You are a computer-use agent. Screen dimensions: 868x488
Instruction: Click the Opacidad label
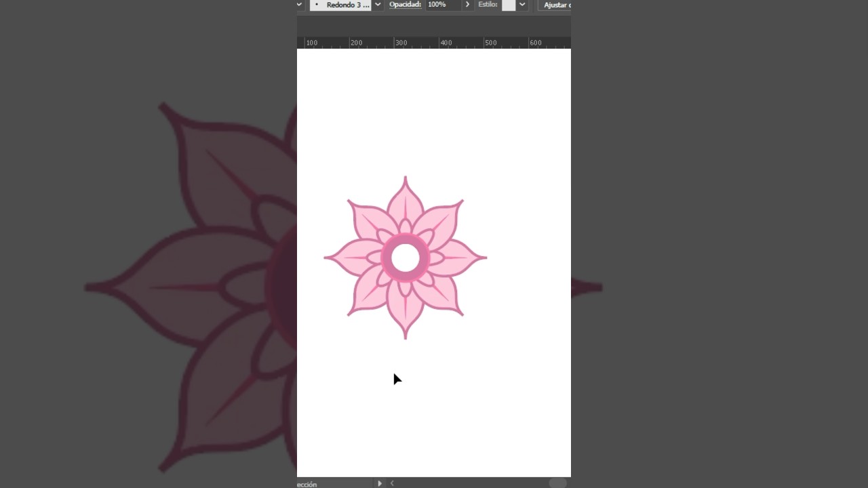pos(405,4)
